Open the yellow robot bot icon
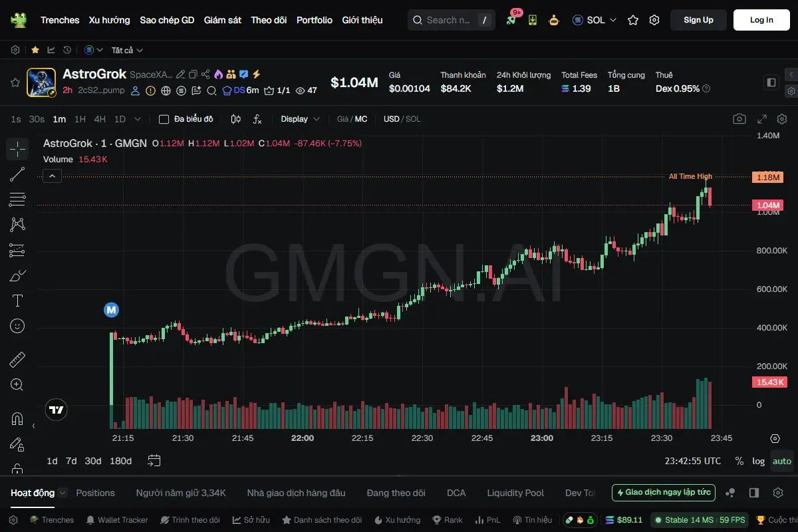 554,20
